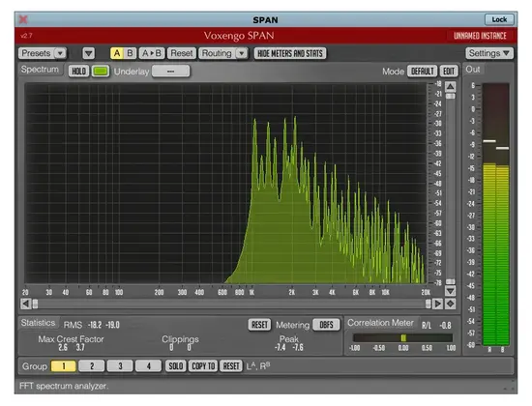The width and height of the screenshot is (532, 406).
Task: Click the Underlay selector field
Action: 170,72
